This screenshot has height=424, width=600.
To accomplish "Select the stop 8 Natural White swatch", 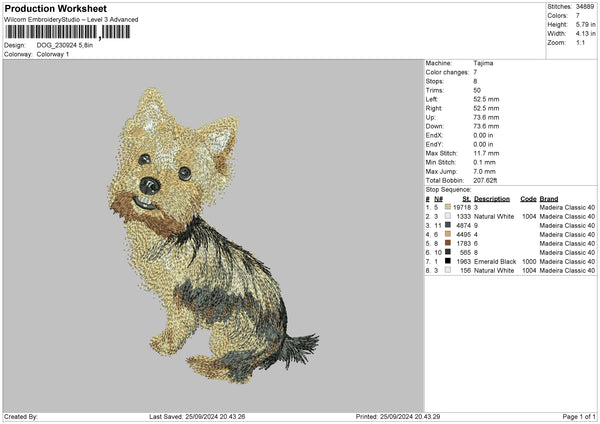I will 448,270.
